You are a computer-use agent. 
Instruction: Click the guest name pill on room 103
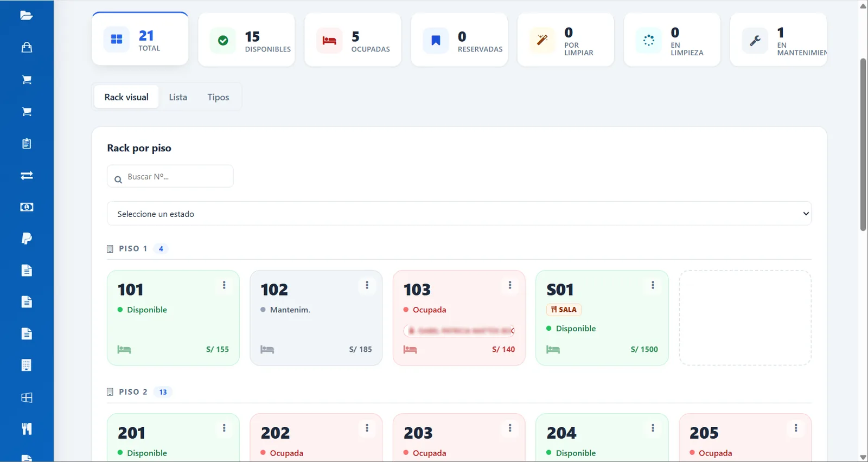pos(459,330)
